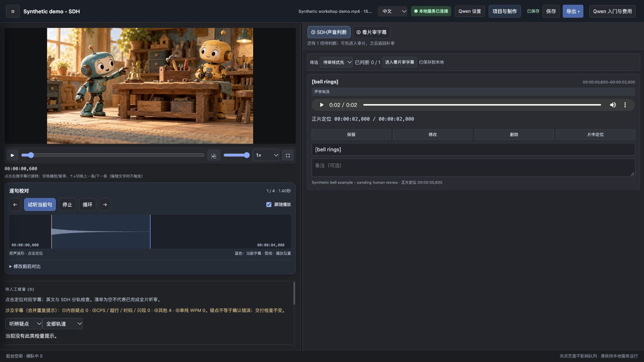The image size is (644, 362).
Task: Open the 全部轨道 track dropdown
Action: 63,324
